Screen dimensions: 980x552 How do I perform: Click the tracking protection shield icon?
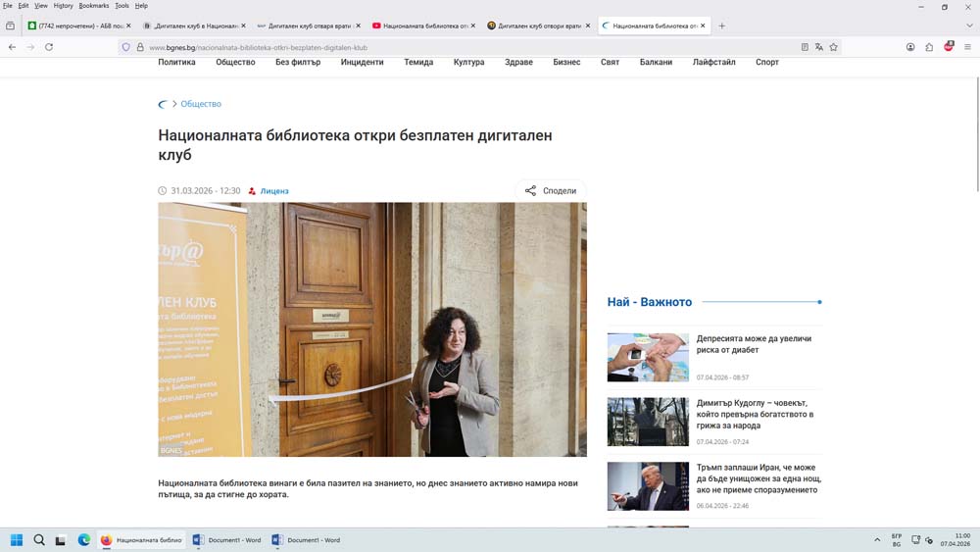pos(126,47)
